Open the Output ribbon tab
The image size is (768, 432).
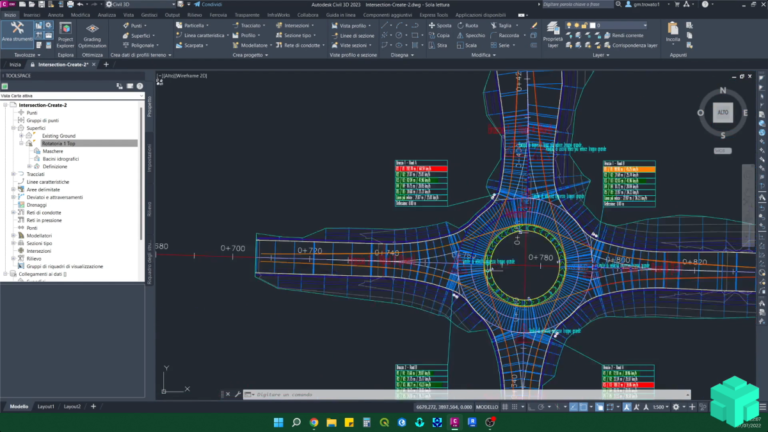172,15
